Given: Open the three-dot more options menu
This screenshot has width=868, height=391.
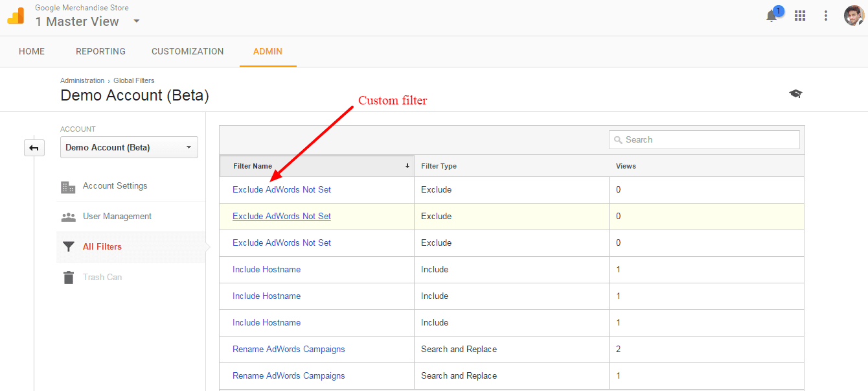Looking at the screenshot, I should (826, 16).
